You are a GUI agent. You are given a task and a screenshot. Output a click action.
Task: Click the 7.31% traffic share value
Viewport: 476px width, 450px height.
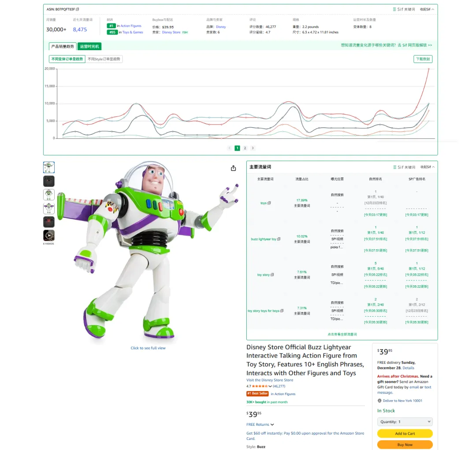pos(302,308)
